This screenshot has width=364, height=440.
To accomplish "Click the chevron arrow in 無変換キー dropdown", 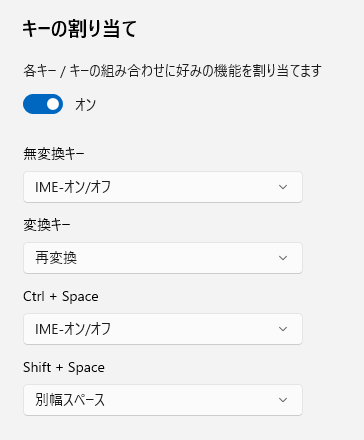I will pyautogui.click(x=283, y=187).
